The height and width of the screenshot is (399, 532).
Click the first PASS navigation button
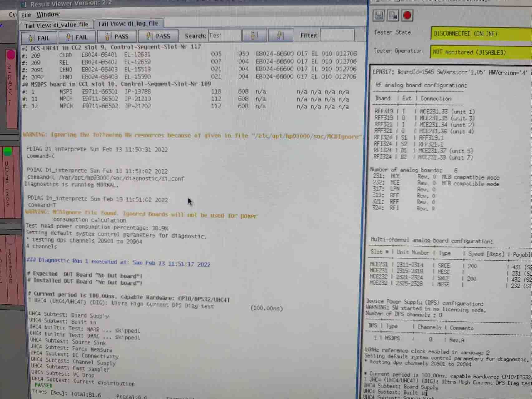click(117, 36)
